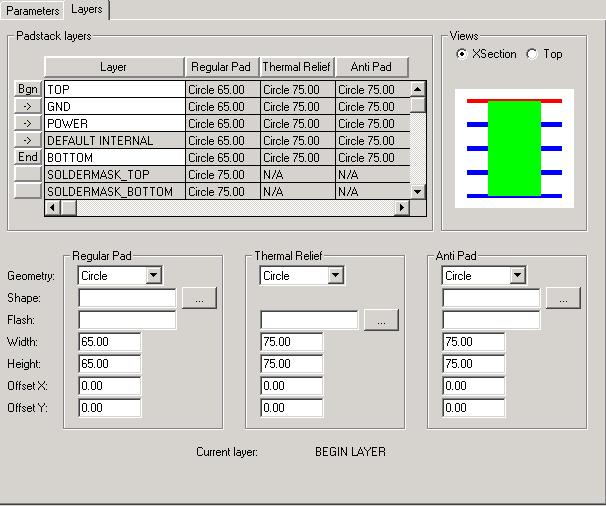Click the green padstack cross-section preview
Image resolution: width=606 pixels, height=506 pixels.
pyautogui.click(x=514, y=147)
